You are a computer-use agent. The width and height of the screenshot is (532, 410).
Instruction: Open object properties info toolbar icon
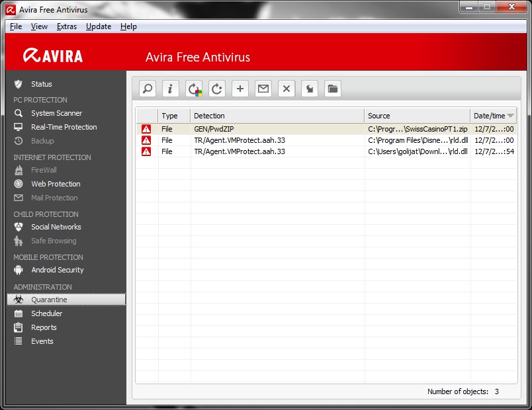tap(171, 89)
